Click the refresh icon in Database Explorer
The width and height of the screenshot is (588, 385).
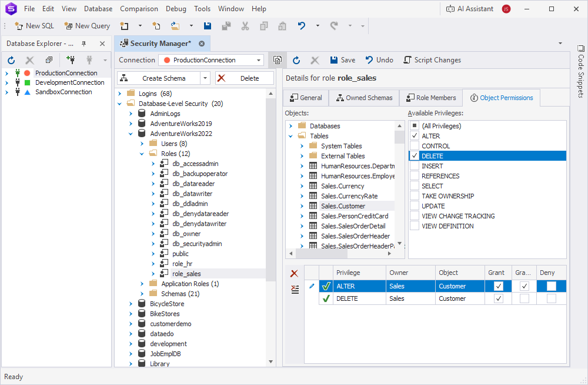click(x=11, y=59)
